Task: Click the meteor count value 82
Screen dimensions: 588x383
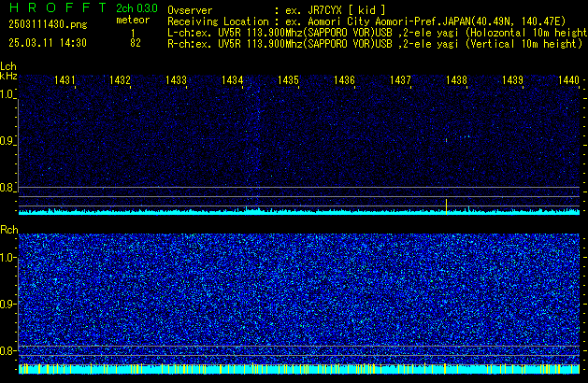Action: pyautogui.click(x=136, y=43)
